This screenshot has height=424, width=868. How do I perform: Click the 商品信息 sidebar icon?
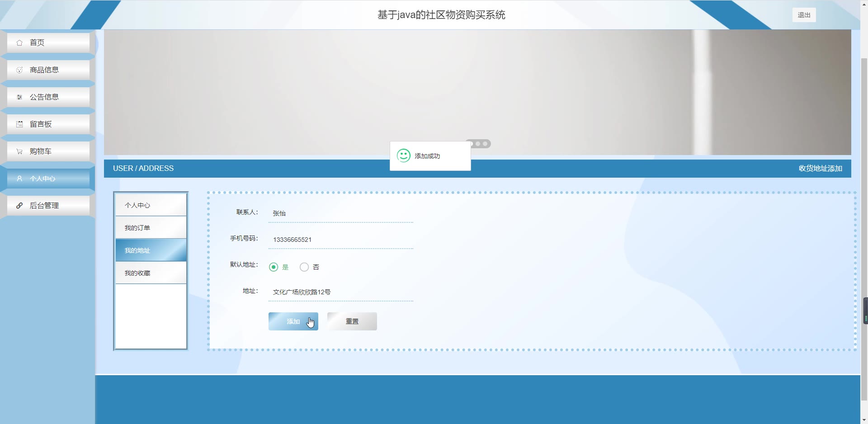[19, 70]
